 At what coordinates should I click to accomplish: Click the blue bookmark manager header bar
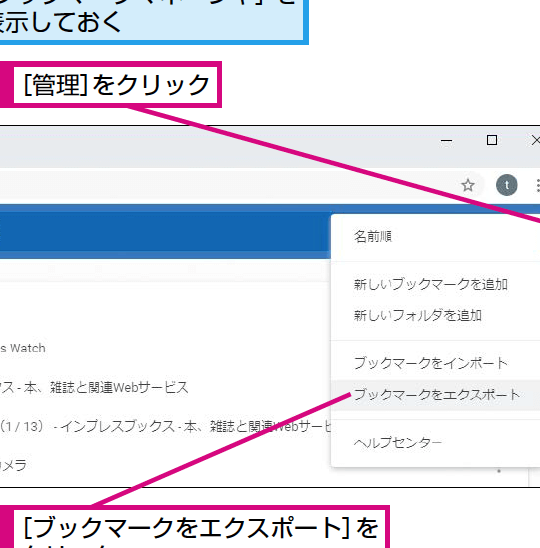coord(165,231)
